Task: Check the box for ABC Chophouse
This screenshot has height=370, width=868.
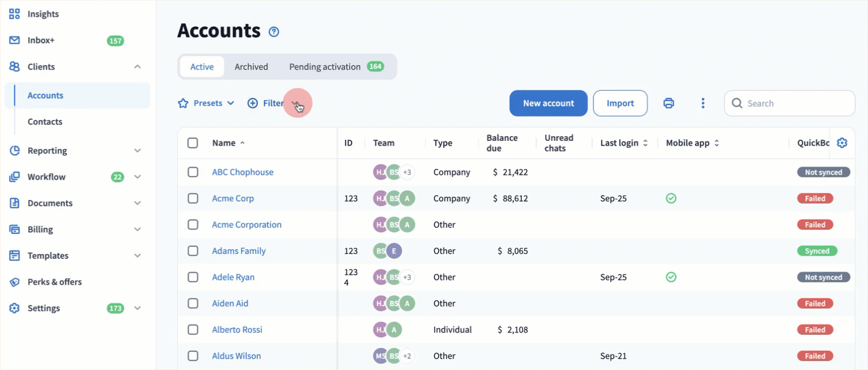Action: point(193,172)
